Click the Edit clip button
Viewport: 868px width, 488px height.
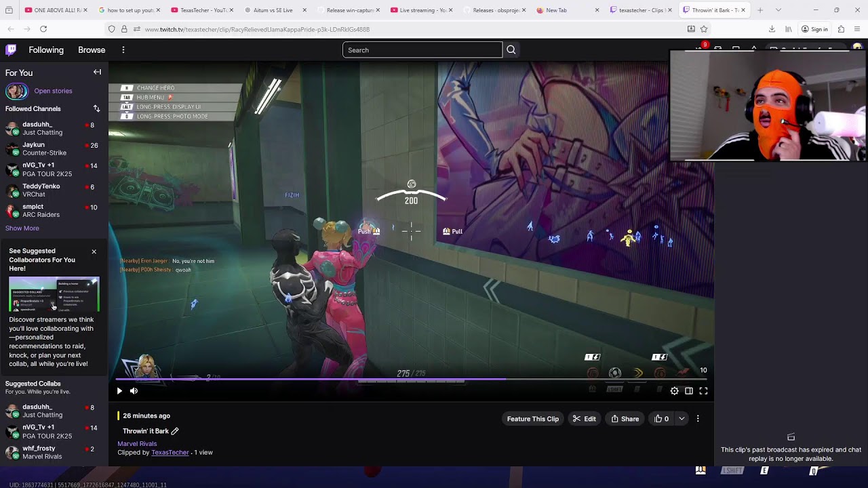584,419
